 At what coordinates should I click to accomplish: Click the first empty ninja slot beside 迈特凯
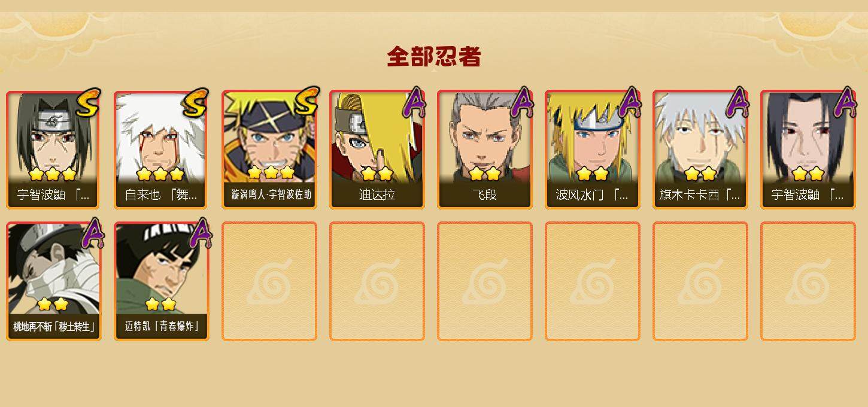click(269, 281)
